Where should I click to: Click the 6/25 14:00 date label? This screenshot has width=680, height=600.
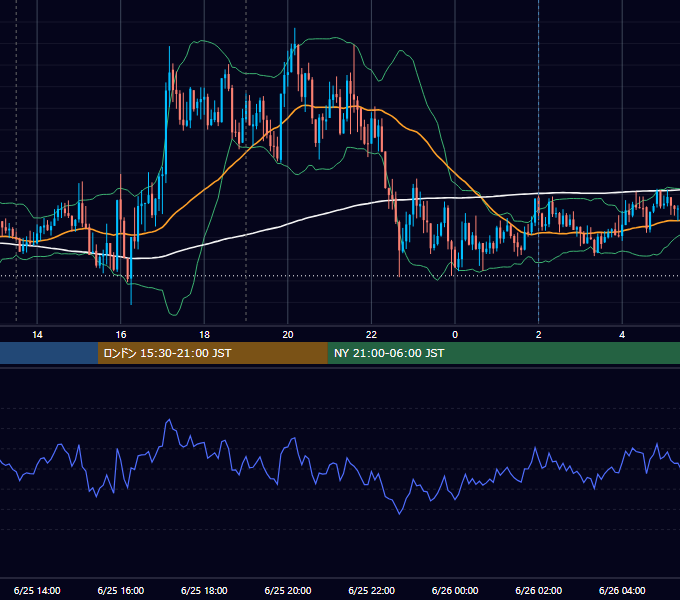(37, 590)
